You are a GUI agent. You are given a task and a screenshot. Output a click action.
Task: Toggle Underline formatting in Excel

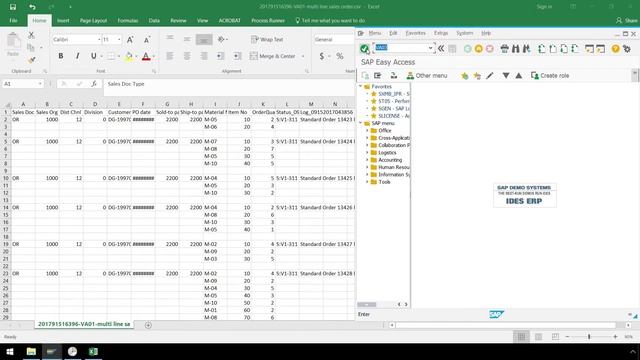93,56
